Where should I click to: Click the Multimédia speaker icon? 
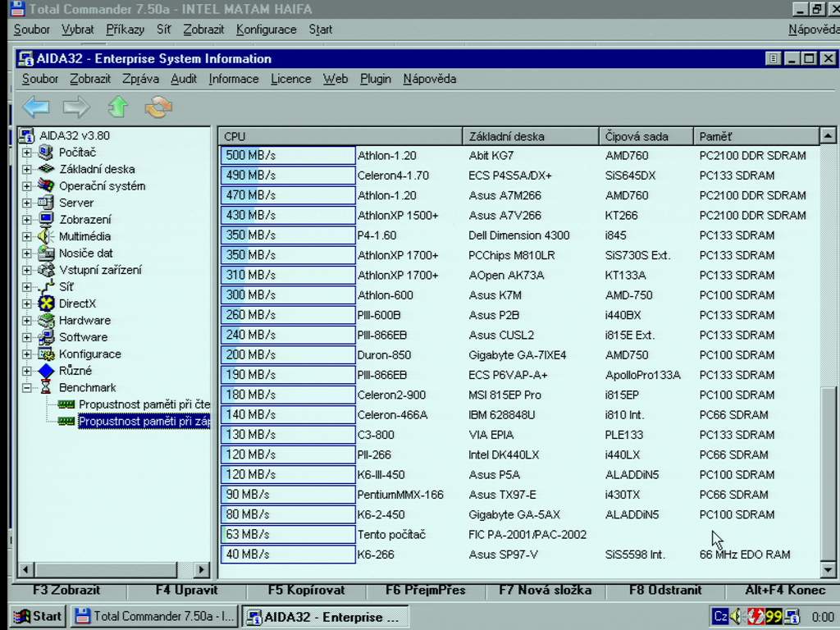[x=46, y=236]
